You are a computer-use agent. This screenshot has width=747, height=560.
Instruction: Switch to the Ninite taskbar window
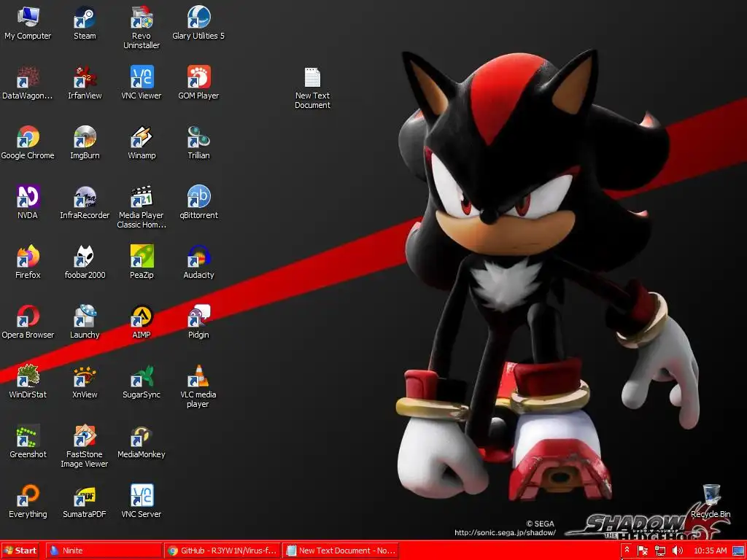[x=105, y=551]
